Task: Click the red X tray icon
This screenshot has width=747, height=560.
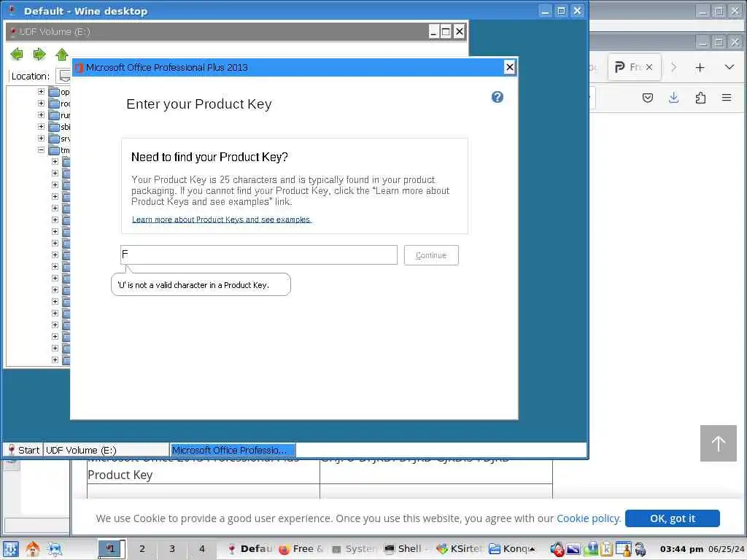Action: [557, 549]
